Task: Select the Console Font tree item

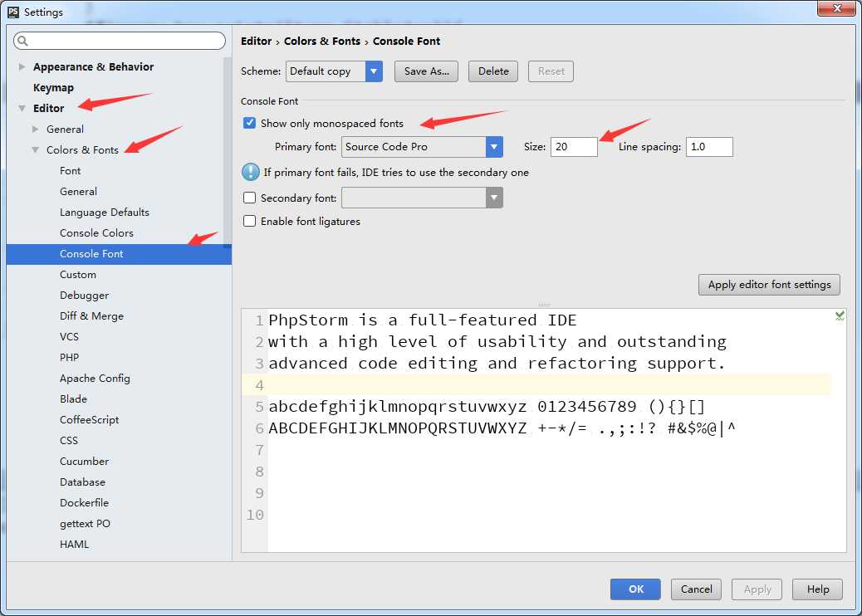Action: coord(119,254)
